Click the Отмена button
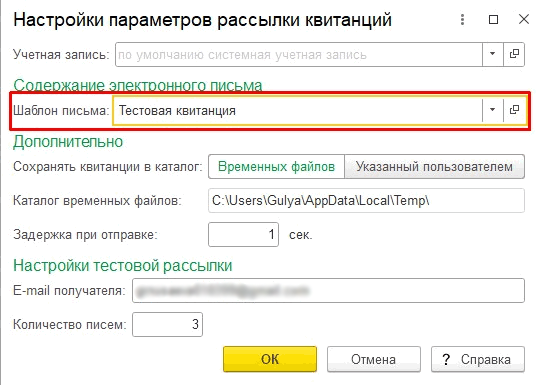The height and width of the screenshot is (385, 541). coord(374,359)
